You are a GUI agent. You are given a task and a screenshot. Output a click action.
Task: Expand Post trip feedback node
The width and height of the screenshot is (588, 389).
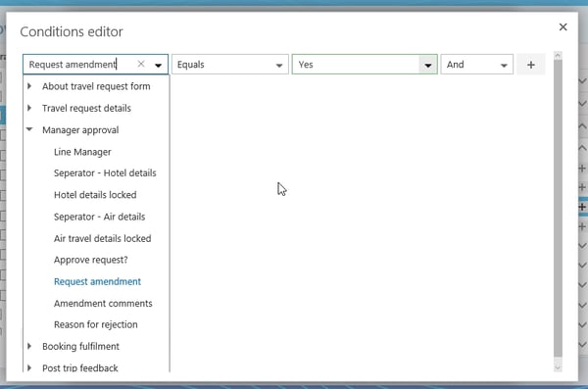tap(29, 368)
